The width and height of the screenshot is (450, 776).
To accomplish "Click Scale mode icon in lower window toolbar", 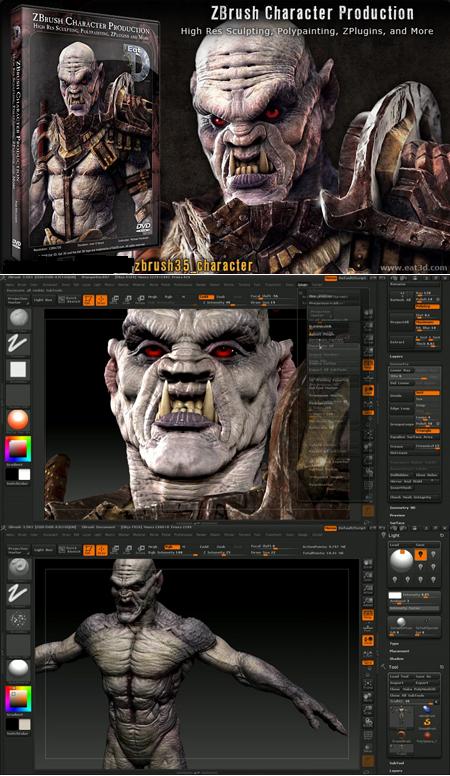I will (x=128, y=549).
